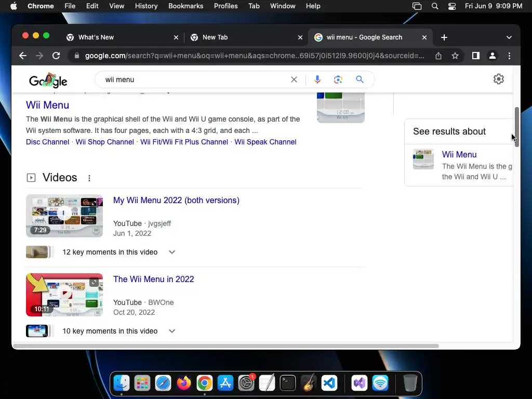Open the Profiles menu
The height and width of the screenshot is (399, 532).
225,6
